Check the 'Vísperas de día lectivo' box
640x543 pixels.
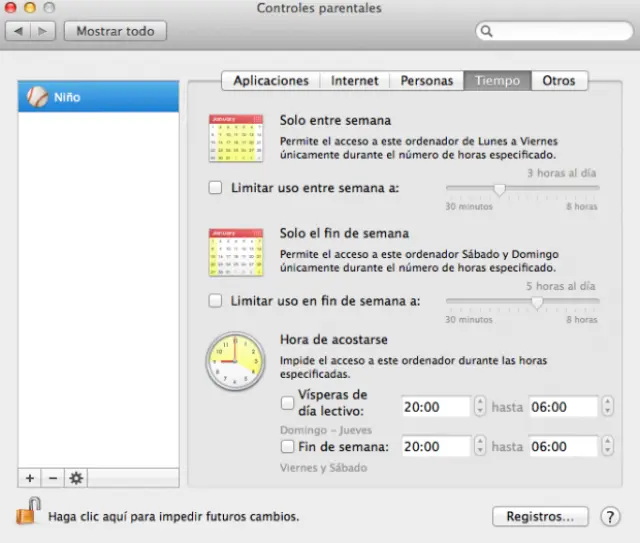(x=288, y=402)
